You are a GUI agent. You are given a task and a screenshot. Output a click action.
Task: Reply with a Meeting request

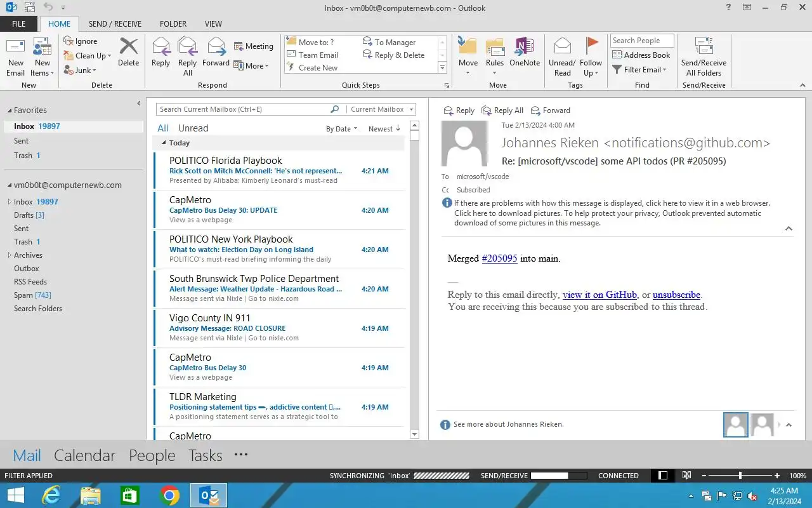click(254, 46)
